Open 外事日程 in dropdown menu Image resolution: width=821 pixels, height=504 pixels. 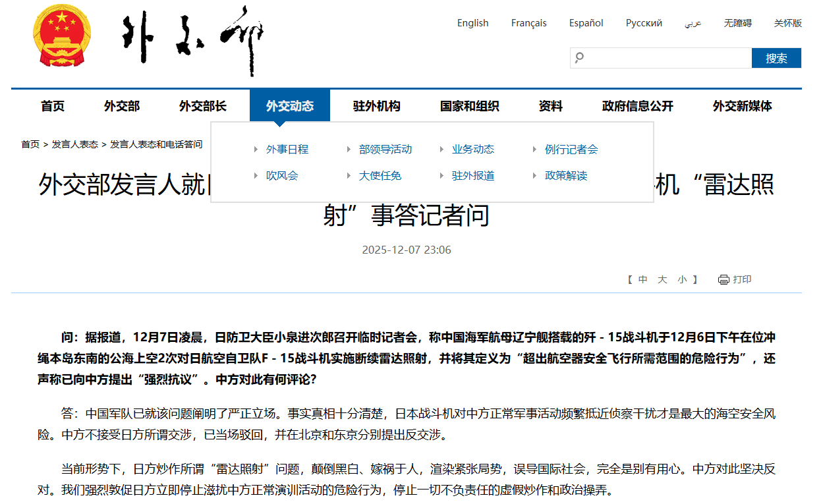click(287, 150)
